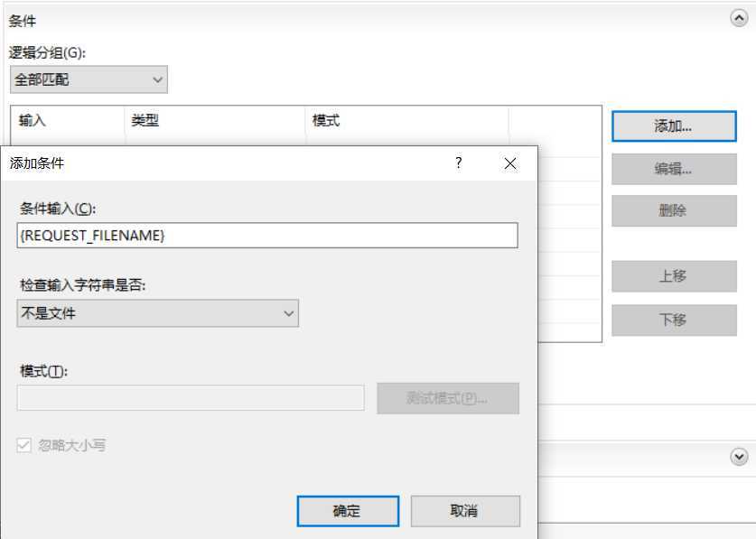This screenshot has height=539, width=756.
Task: Select the {REQUEST_FILENAME} condition input field
Action: tap(267, 235)
